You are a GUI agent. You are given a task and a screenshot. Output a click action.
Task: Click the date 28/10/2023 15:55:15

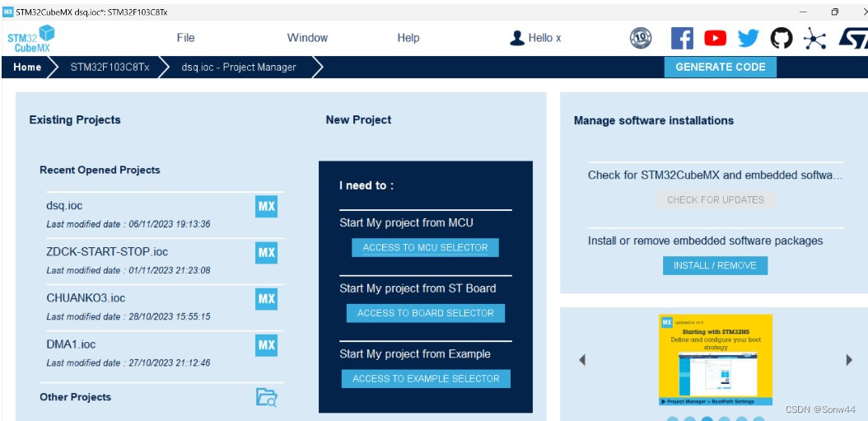tap(170, 317)
